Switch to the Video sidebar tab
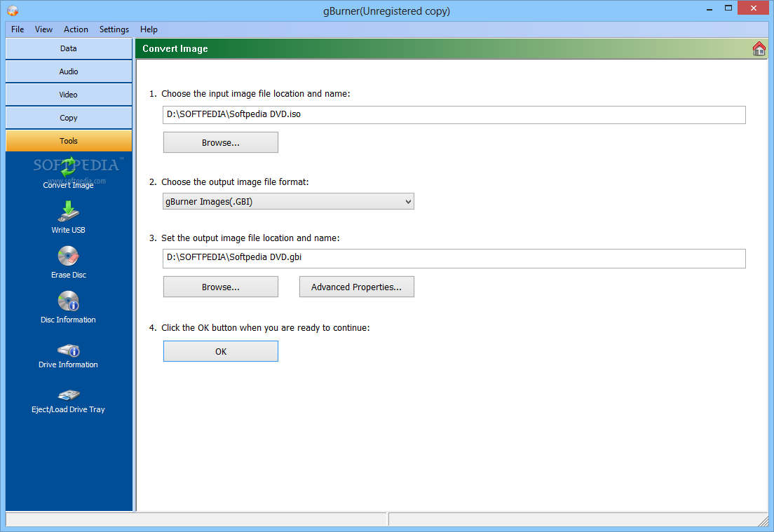The height and width of the screenshot is (532, 774). [x=69, y=95]
